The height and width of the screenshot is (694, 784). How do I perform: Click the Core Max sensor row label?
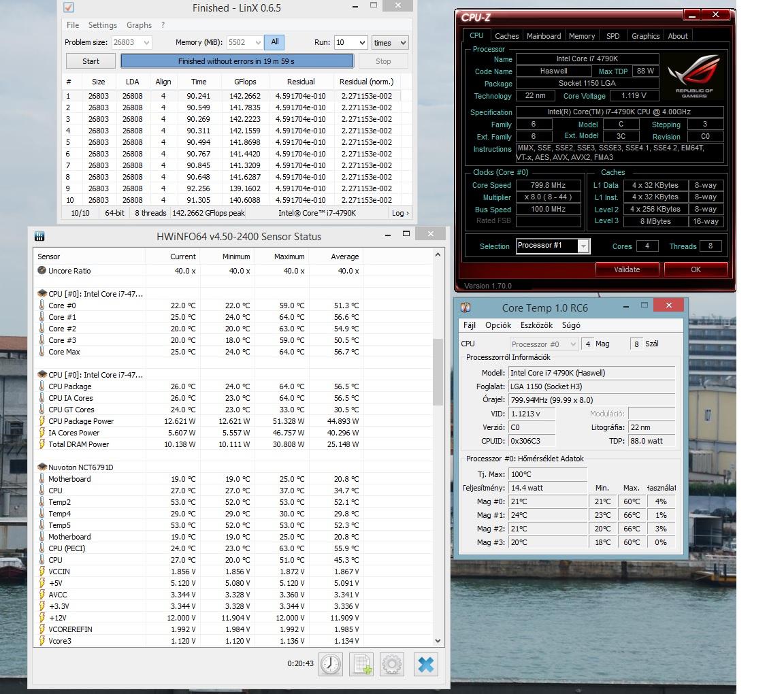click(x=64, y=352)
